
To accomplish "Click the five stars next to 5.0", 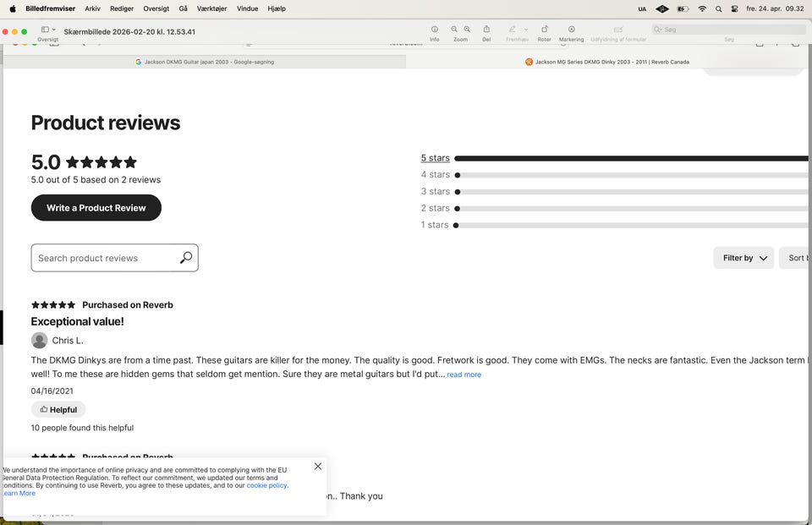I will 101,162.
